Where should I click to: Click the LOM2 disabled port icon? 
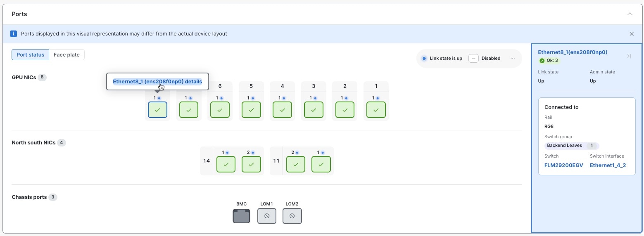[292, 216]
